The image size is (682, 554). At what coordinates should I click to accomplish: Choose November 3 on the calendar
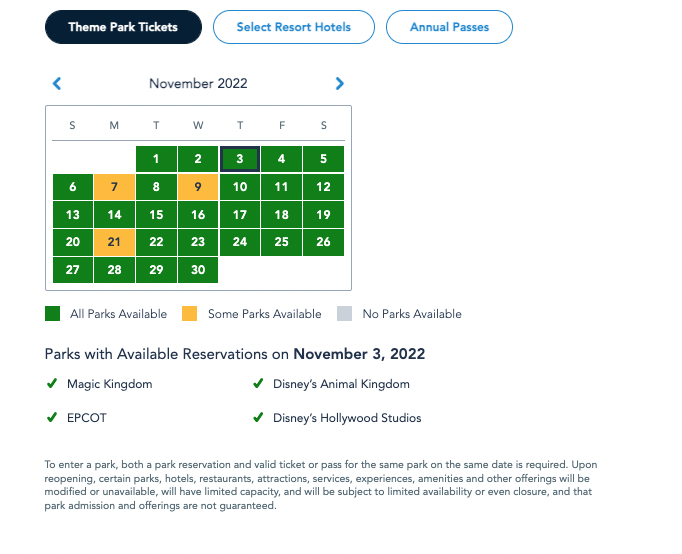point(240,159)
